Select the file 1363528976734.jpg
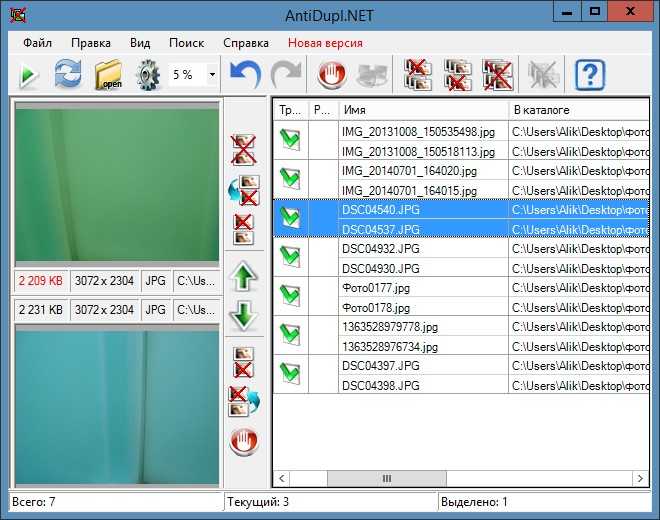 point(390,347)
